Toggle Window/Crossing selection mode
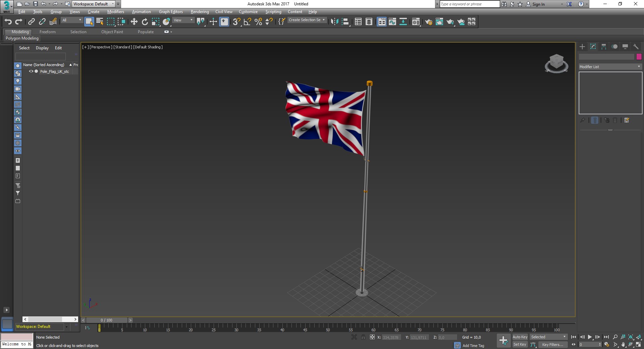This screenshot has height=349, width=644. pos(121,22)
